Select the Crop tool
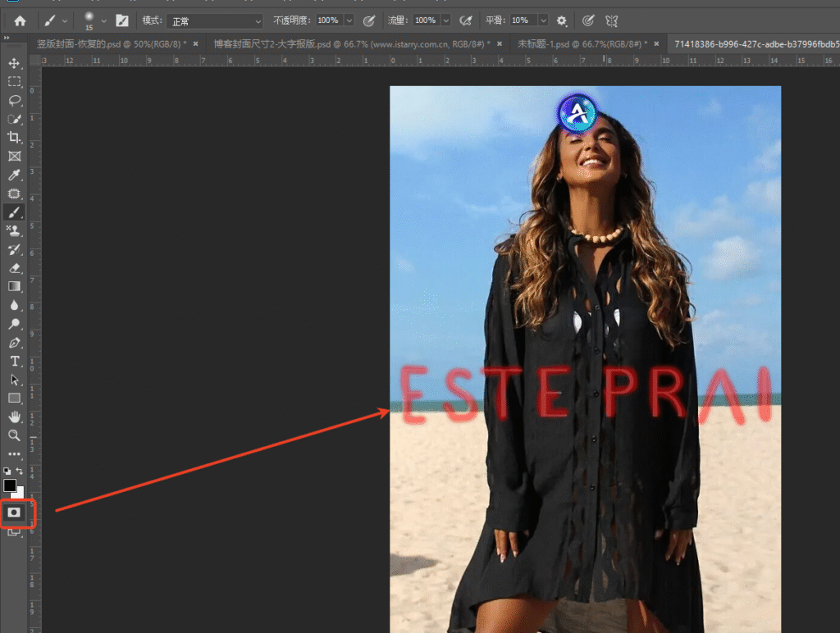The height and width of the screenshot is (633, 840). click(x=14, y=137)
